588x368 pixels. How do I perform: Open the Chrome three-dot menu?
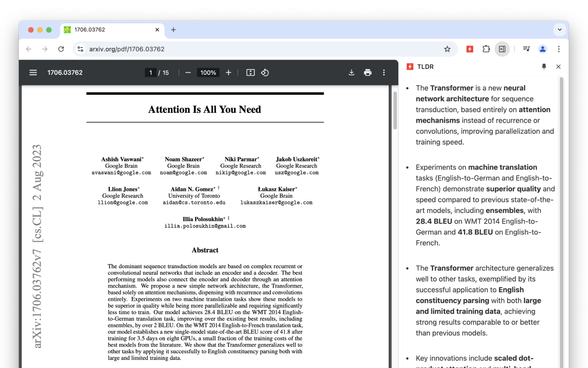[559, 49]
